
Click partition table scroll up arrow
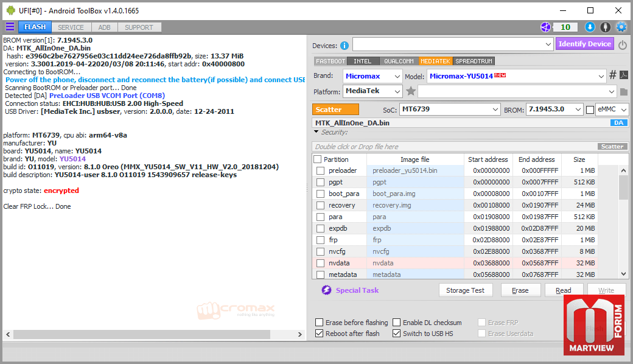(x=623, y=170)
